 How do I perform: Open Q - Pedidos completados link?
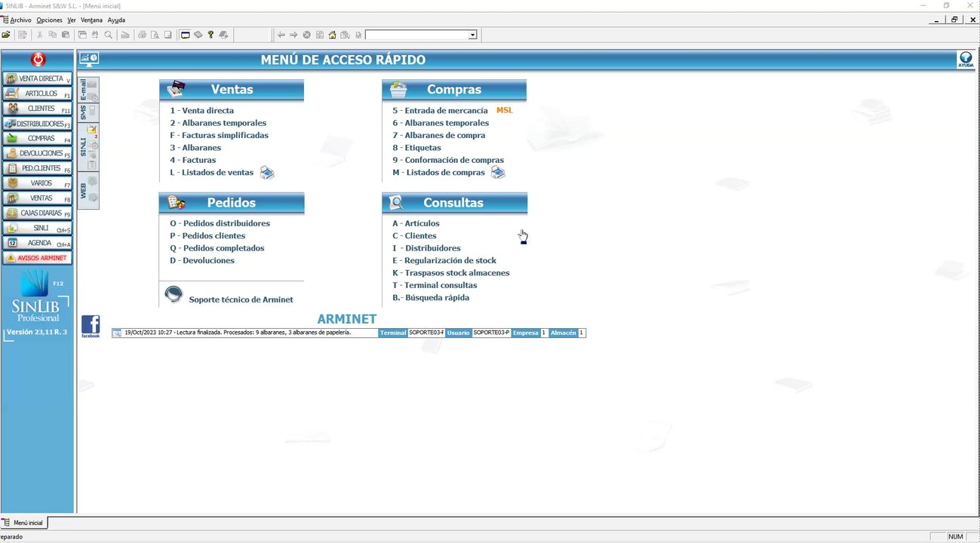[x=217, y=248]
